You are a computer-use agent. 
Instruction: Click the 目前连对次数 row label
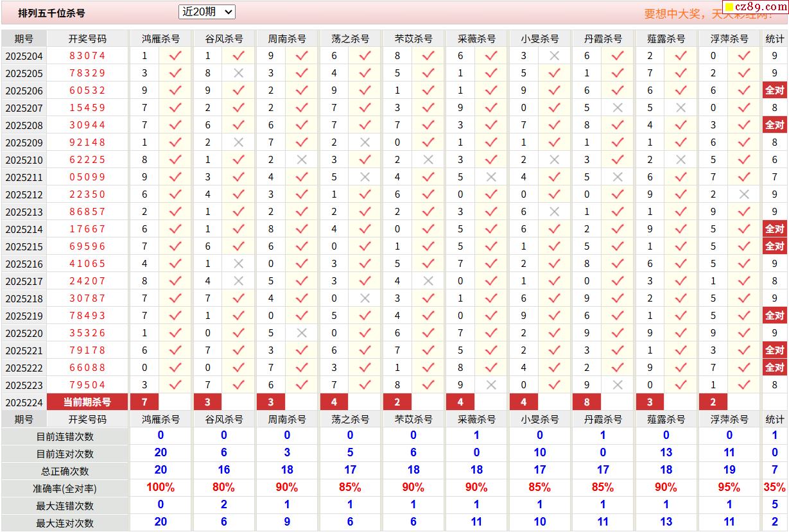tap(65, 454)
